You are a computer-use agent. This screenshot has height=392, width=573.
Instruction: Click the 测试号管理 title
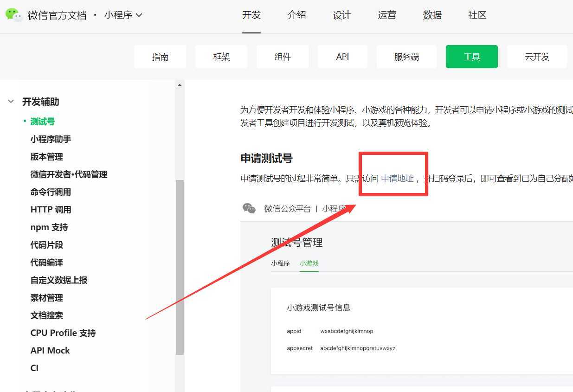tap(297, 242)
